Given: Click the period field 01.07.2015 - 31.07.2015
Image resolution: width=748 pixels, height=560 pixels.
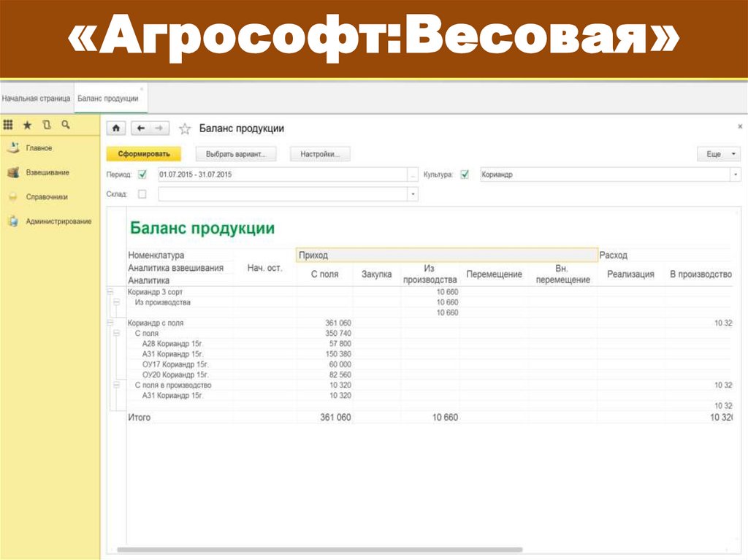Looking at the screenshot, I should pyautogui.click(x=283, y=174).
